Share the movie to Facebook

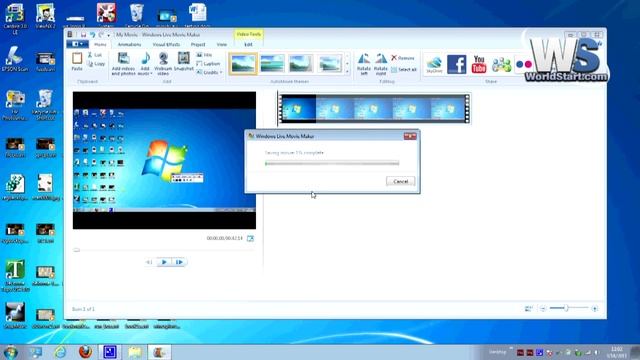[457, 64]
